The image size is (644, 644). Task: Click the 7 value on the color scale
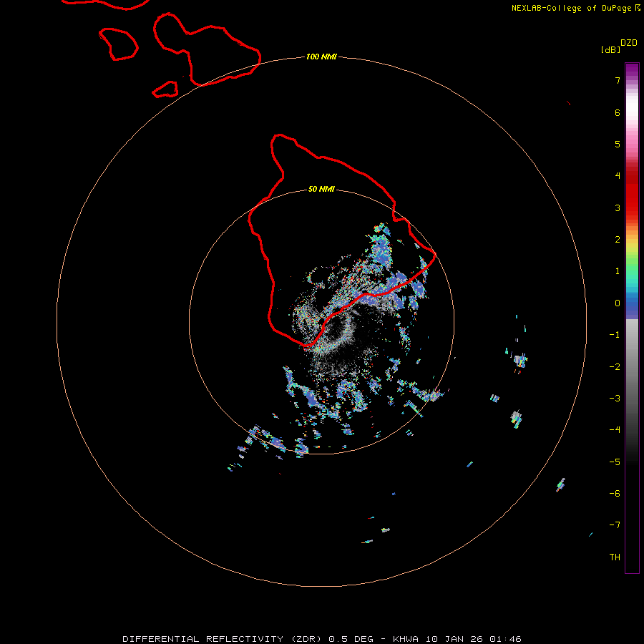pos(618,80)
